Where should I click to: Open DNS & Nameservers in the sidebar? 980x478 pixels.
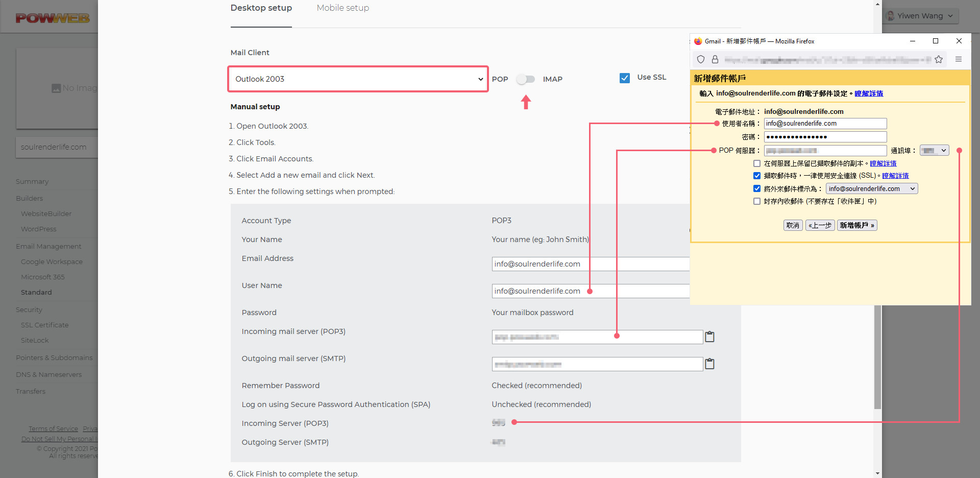tap(48, 375)
